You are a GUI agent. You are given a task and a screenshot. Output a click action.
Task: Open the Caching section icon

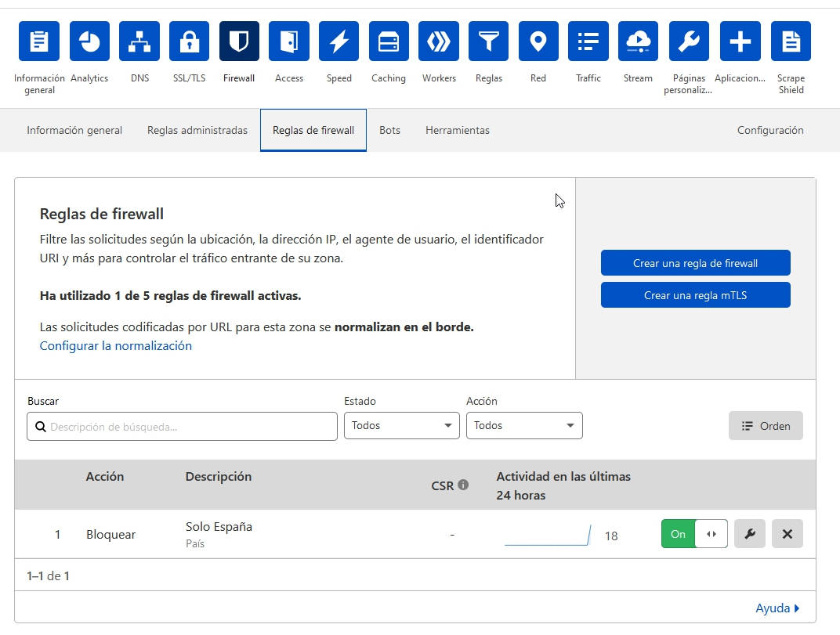pos(389,41)
